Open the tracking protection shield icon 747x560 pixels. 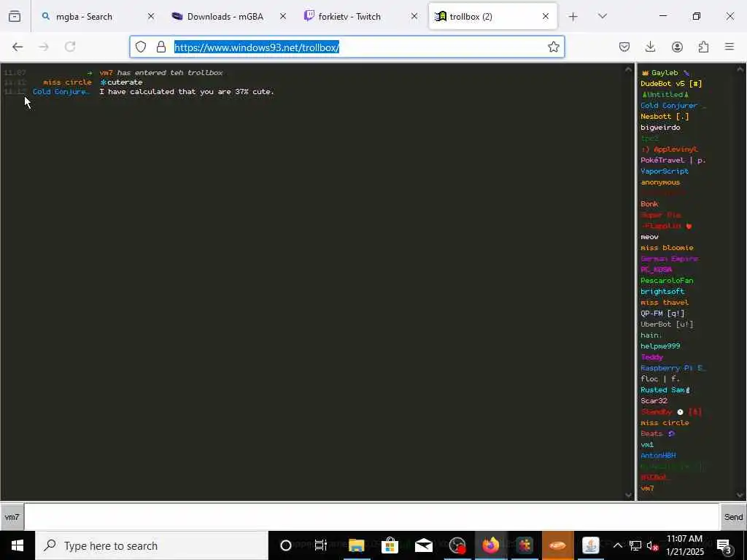[141, 47]
